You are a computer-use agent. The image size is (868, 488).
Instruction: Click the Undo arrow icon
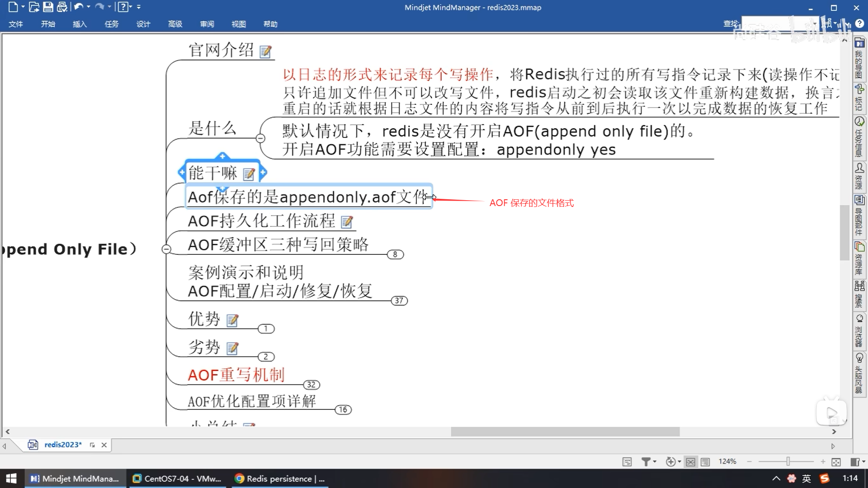tap(78, 7)
